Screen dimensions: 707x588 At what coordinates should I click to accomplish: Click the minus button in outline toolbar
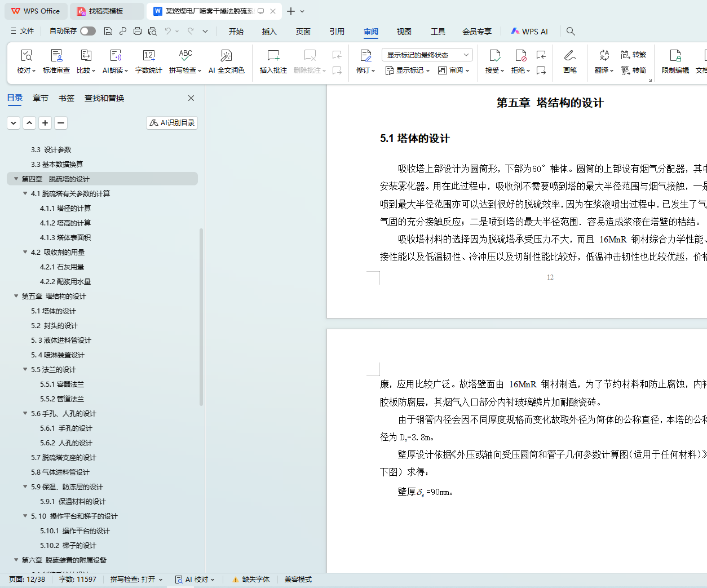(61, 122)
